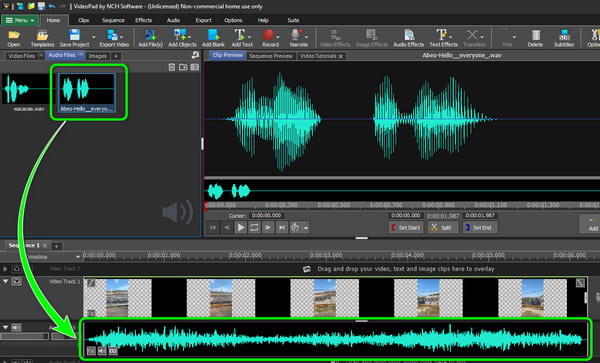Screen dimensions: 600x363
Task: Click the new folder icon in media panel
Action: point(183,67)
